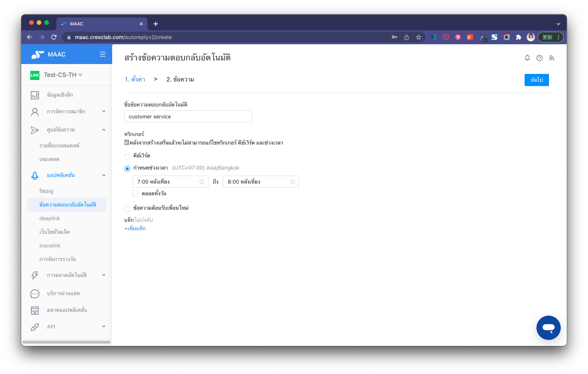Expand the API menu chevron
588x374 pixels.
[104, 327]
